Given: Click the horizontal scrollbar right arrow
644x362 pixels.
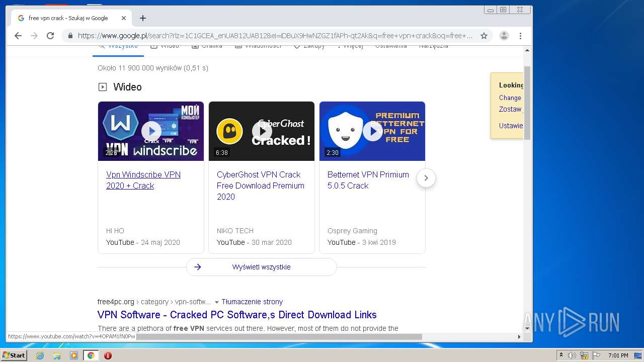Looking at the screenshot, I should [x=519, y=336].
